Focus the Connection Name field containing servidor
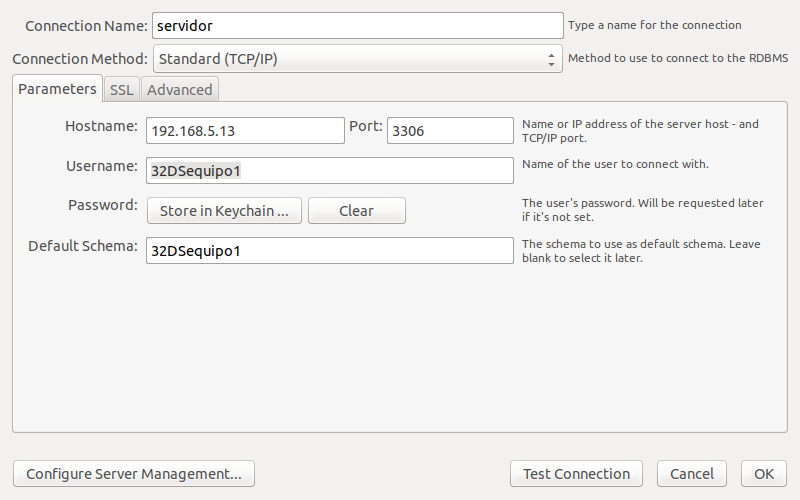Image resolution: width=800 pixels, height=500 pixels. (358, 26)
